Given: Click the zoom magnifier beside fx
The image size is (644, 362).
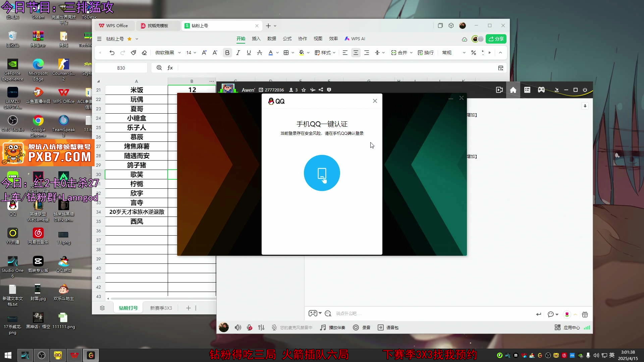Looking at the screenshot, I should click(159, 68).
